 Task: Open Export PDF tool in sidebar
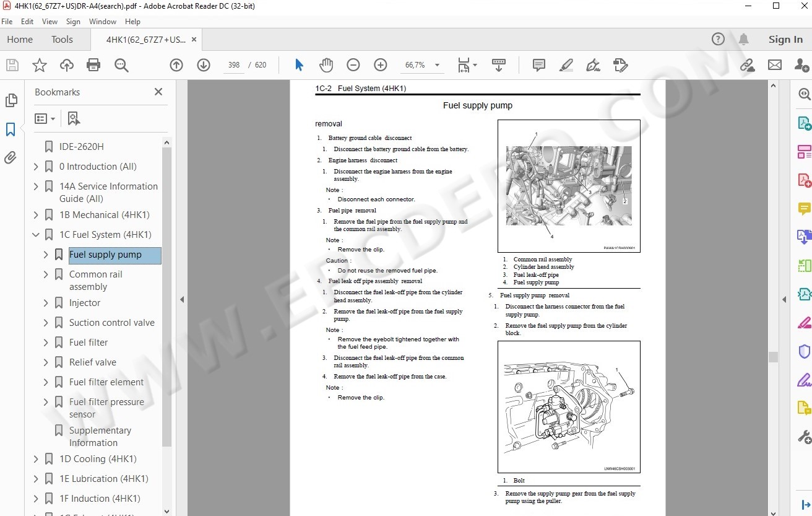tap(804, 122)
